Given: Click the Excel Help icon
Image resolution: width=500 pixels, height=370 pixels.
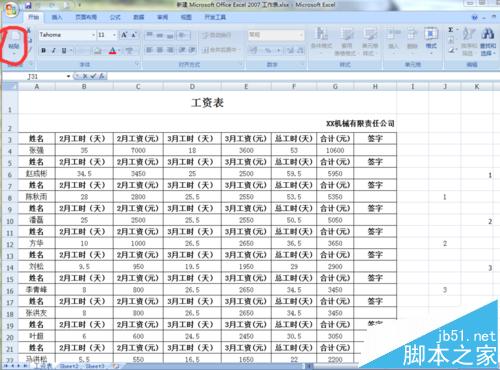Looking at the screenshot, I should click(475, 18).
